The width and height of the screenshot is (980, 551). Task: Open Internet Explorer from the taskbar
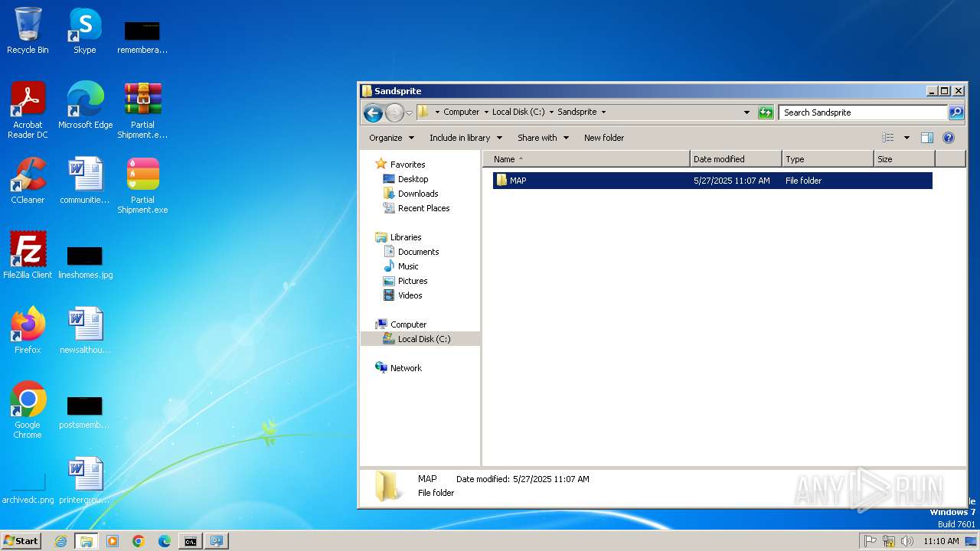click(x=60, y=541)
